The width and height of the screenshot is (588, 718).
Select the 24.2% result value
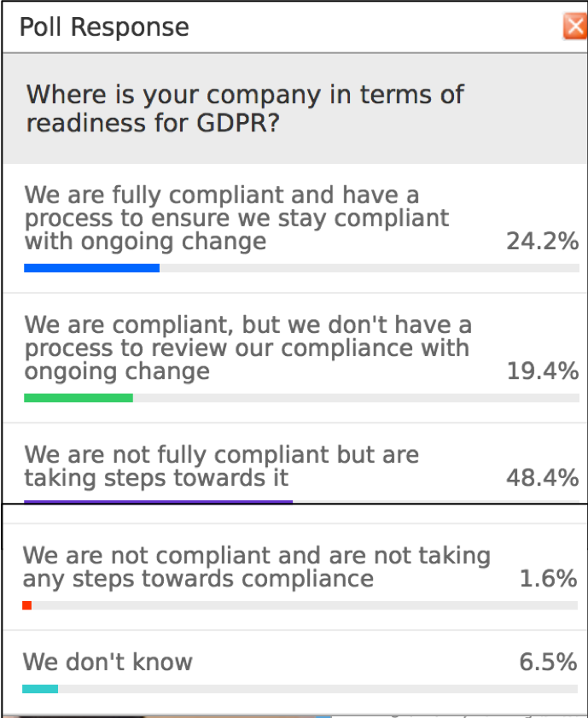click(x=542, y=241)
